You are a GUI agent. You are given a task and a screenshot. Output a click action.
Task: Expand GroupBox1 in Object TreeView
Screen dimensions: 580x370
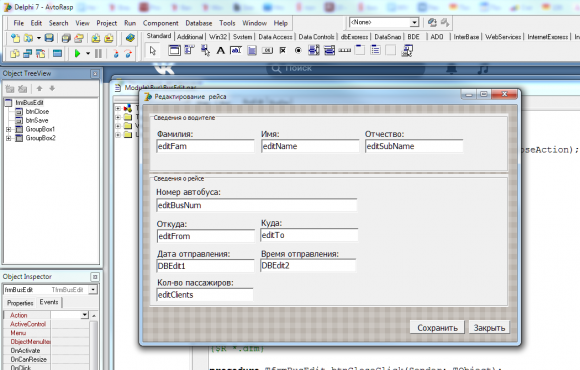pyautogui.click(x=8, y=130)
